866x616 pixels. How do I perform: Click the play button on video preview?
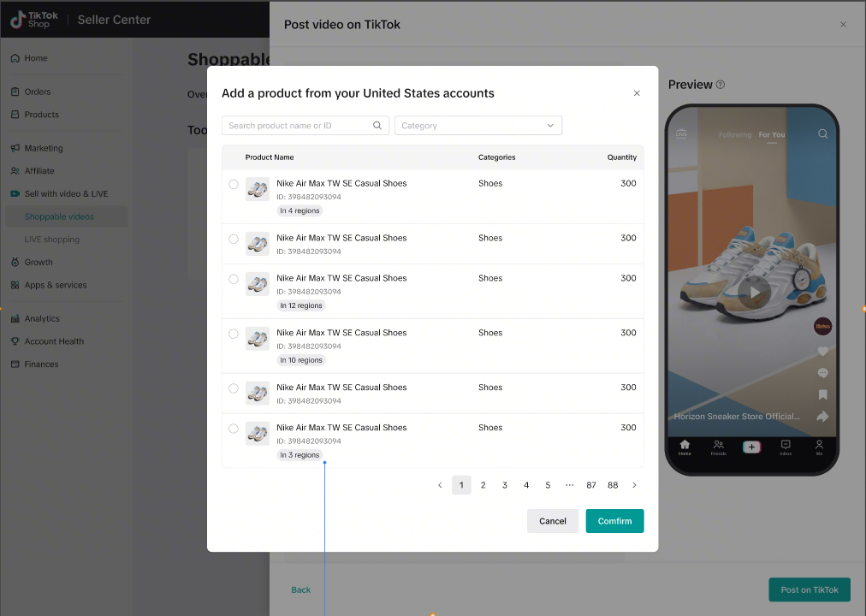(754, 291)
